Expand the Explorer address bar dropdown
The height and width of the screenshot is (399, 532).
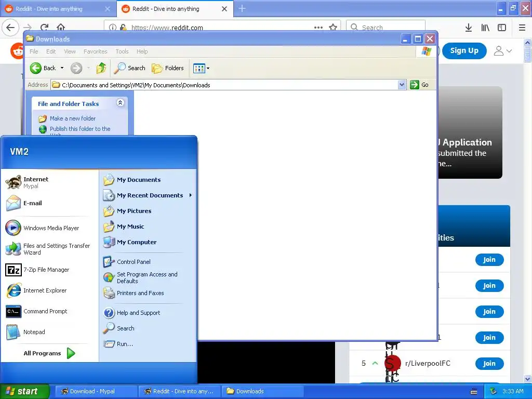[402, 85]
